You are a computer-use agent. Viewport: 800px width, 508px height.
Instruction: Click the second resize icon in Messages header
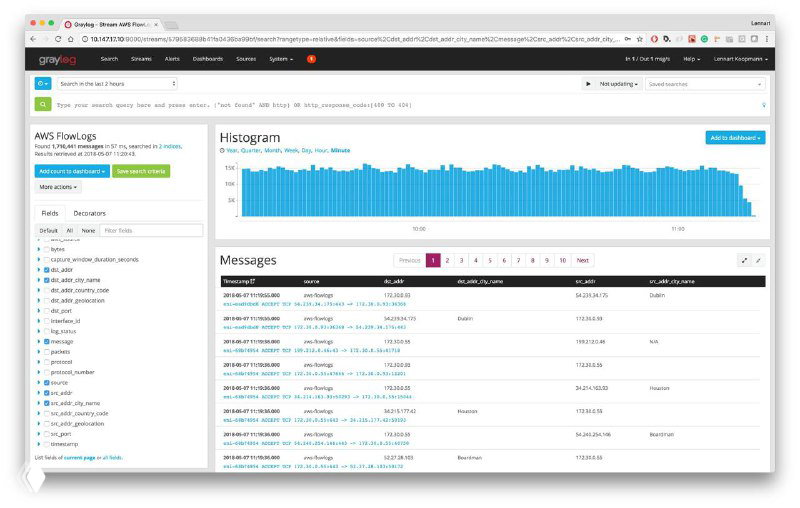click(758, 261)
